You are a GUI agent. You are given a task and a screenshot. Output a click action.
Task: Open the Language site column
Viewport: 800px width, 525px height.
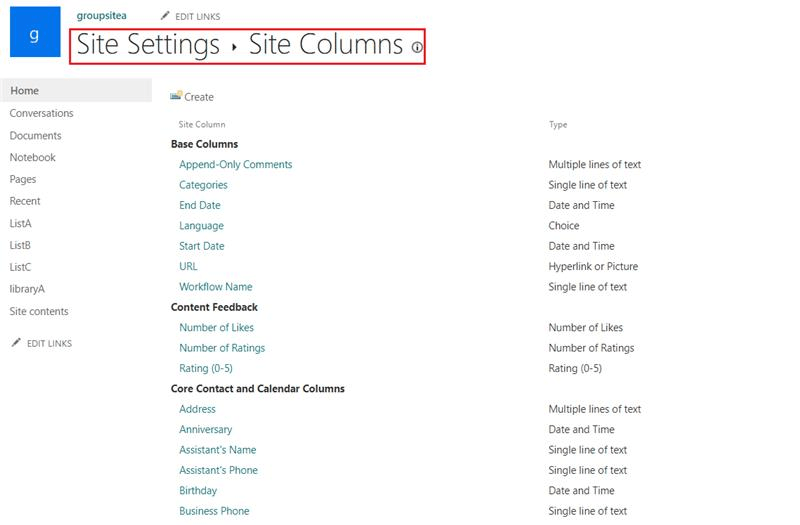point(201,226)
